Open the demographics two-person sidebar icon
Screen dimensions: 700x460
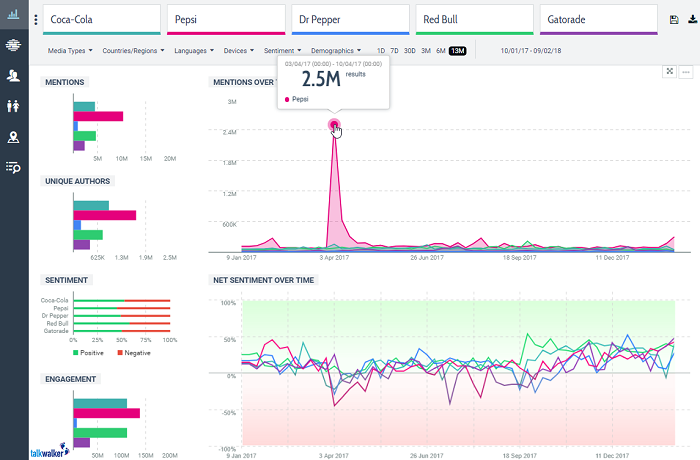click(x=14, y=106)
